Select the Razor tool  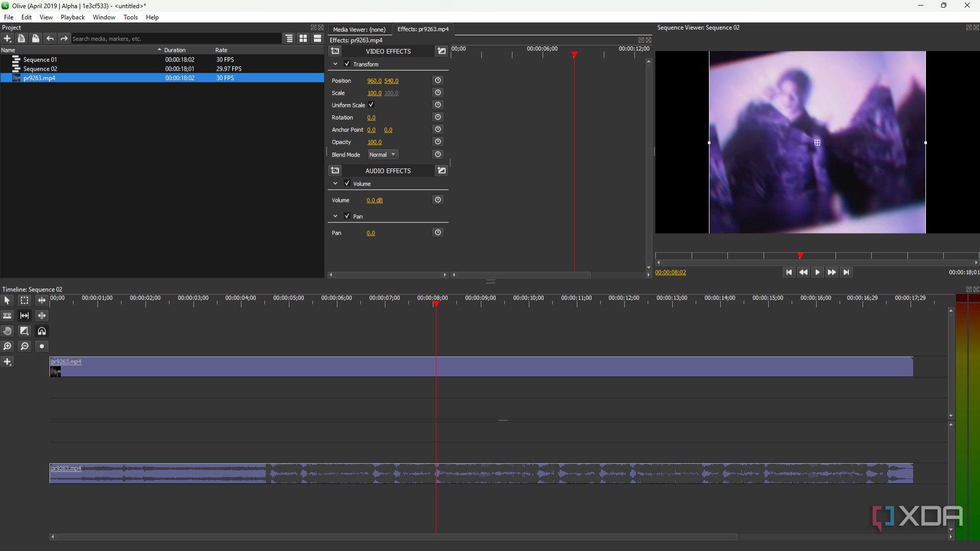7,316
